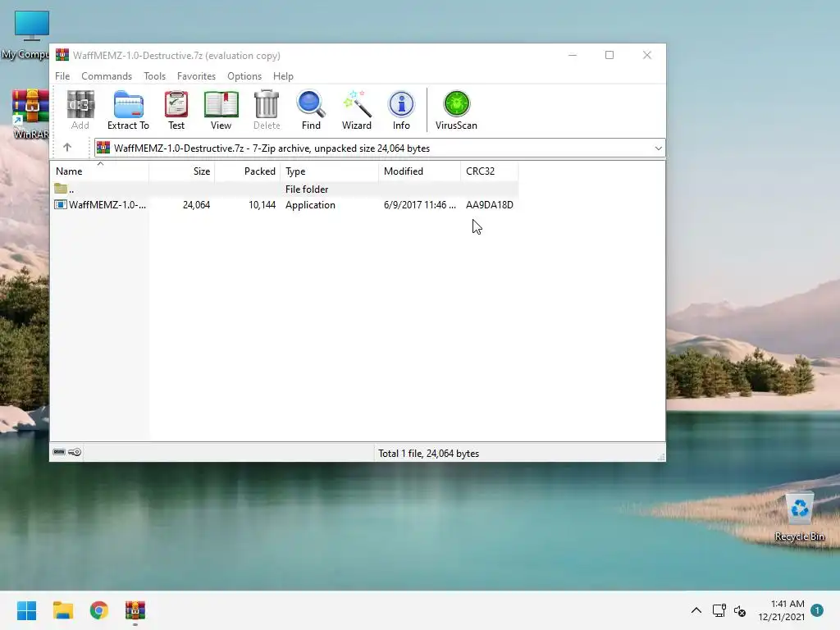Click the Add toolbar icon
840x630 pixels.
pyautogui.click(x=80, y=110)
